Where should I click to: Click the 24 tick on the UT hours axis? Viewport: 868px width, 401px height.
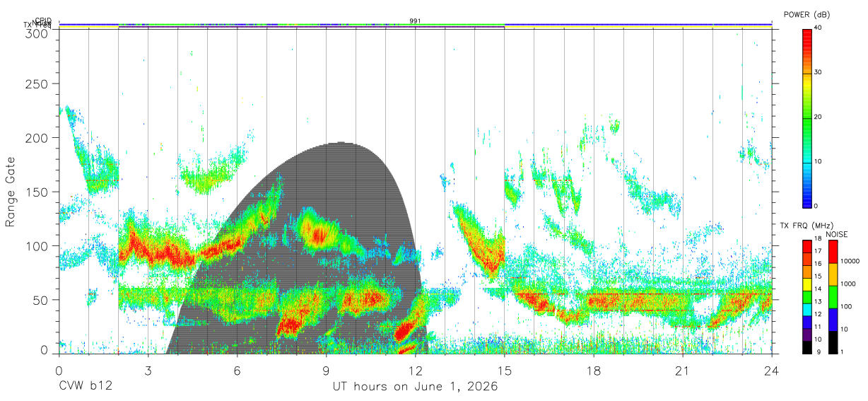click(772, 370)
